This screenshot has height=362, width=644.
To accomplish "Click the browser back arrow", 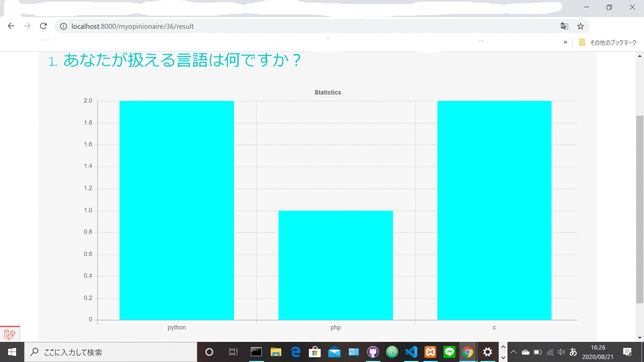I will tap(11, 26).
